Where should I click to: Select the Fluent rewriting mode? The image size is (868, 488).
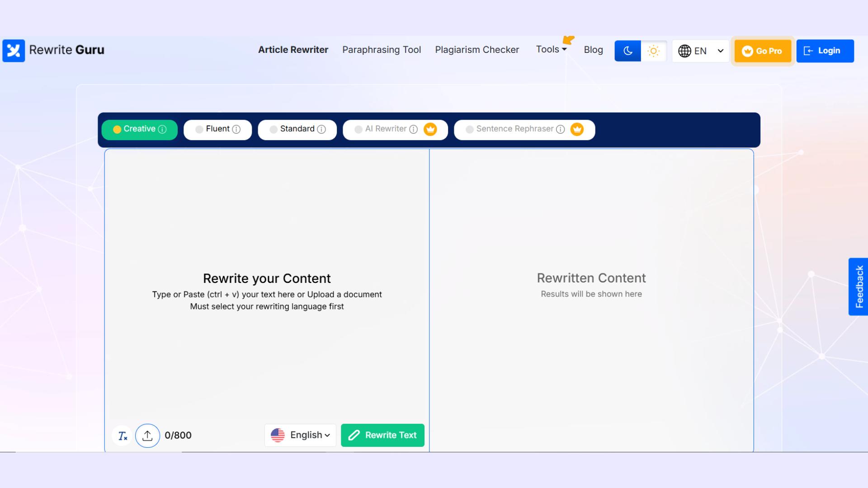217,129
